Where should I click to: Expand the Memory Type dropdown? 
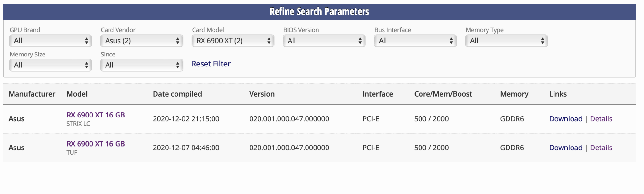(x=506, y=41)
